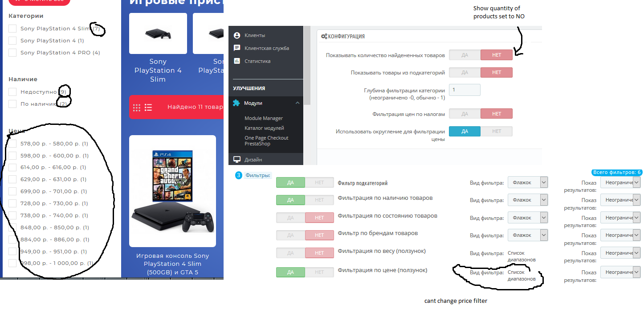Check price range 728,00 – 730,00 р.
644x314 pixels.
coord(12,203)
